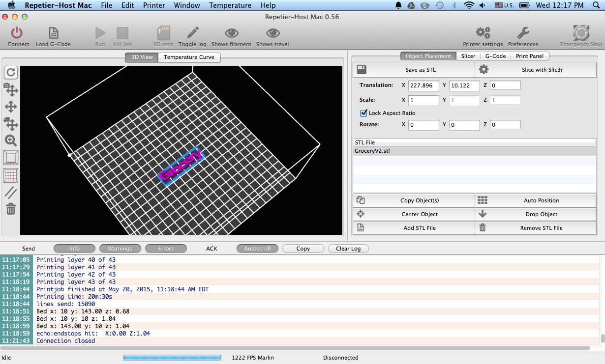Click Drop Object button
The width and height of the screenshot is (605, 364).
point(536,214)
